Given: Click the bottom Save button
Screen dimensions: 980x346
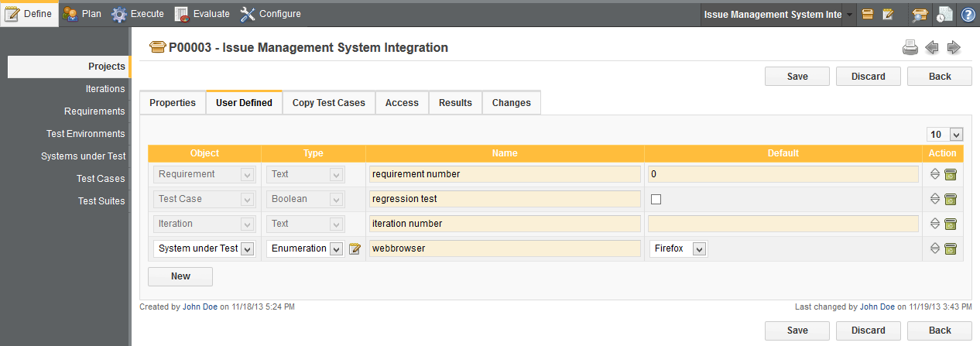Looking at the screenshot, I should click(797, 331).
